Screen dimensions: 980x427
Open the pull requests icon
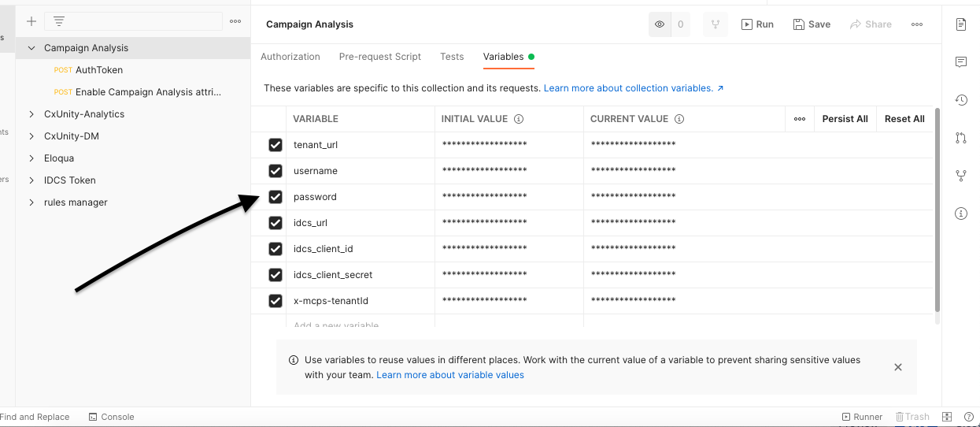pyautogui.click(x=960, y=138)
